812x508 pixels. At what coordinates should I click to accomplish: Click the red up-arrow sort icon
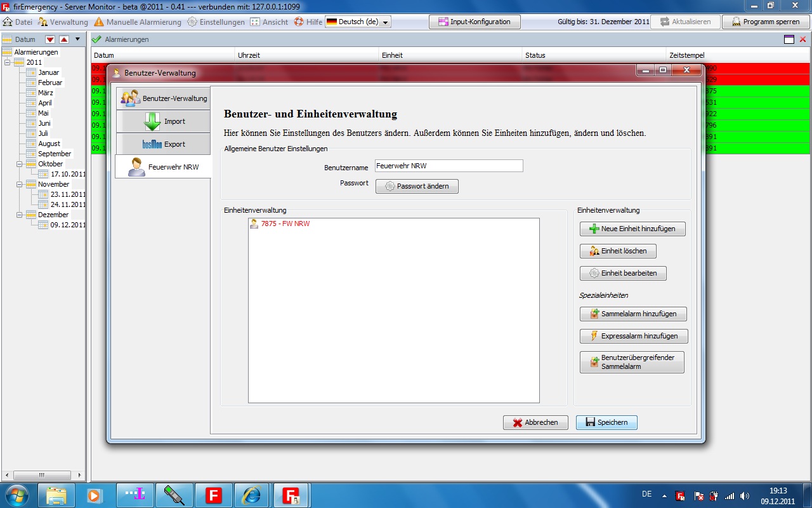63,39
